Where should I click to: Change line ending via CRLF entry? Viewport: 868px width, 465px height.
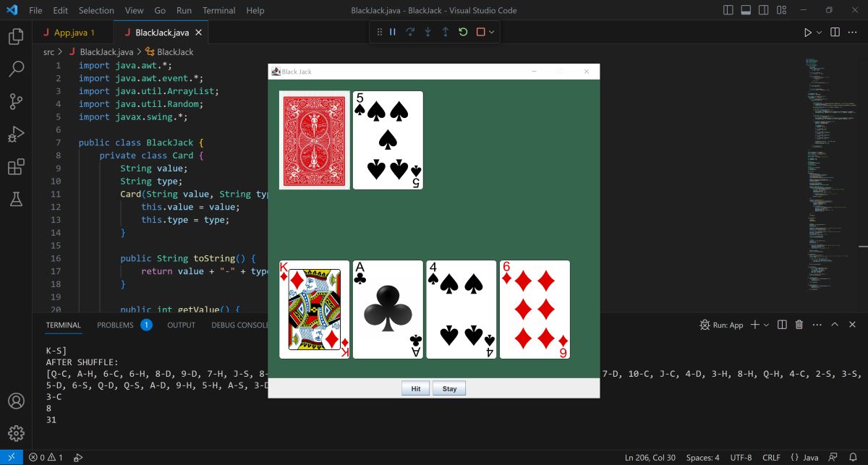pyautogui.click(x=772, y=457)
